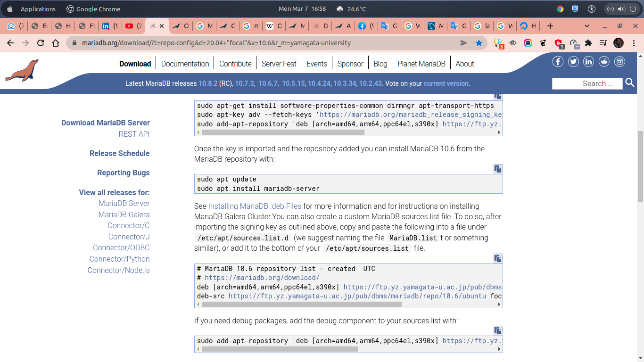Click horizontal scrollbar of first code block
Image resolution: width=644 pixels, height=362 pixels.
(283, 132)
